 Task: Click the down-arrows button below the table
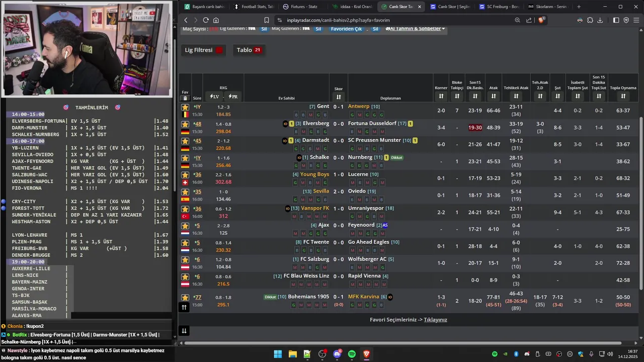tap(184, 330)
